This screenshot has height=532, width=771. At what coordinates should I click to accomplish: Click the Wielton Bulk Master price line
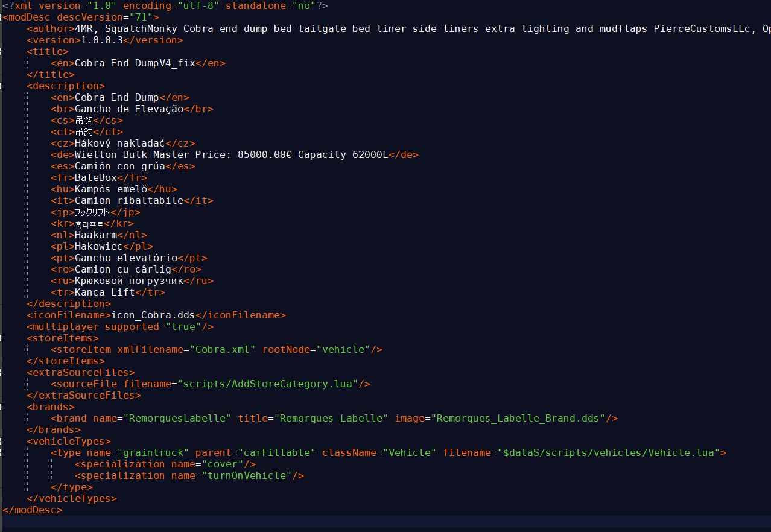(235, 154)
